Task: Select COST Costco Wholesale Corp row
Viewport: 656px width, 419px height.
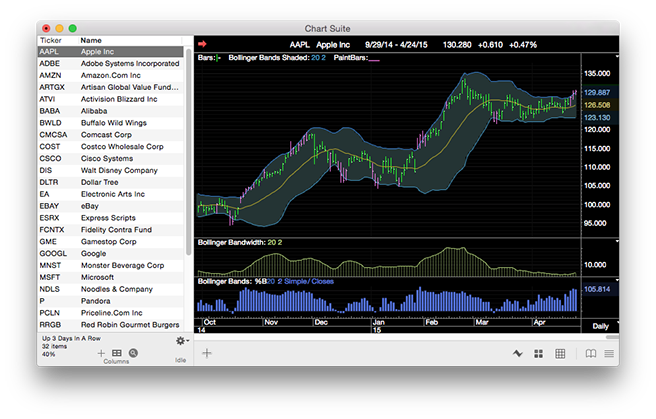Action: pos(110,146)
